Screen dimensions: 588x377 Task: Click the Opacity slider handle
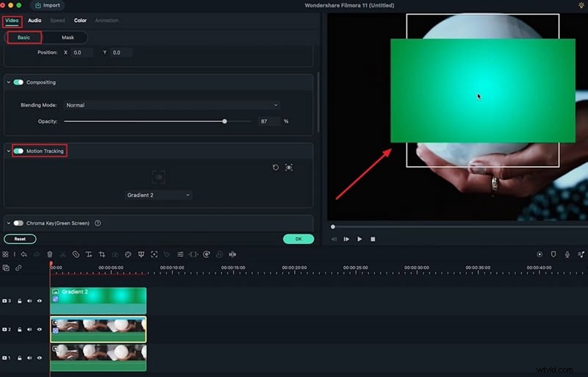(225, 121)
